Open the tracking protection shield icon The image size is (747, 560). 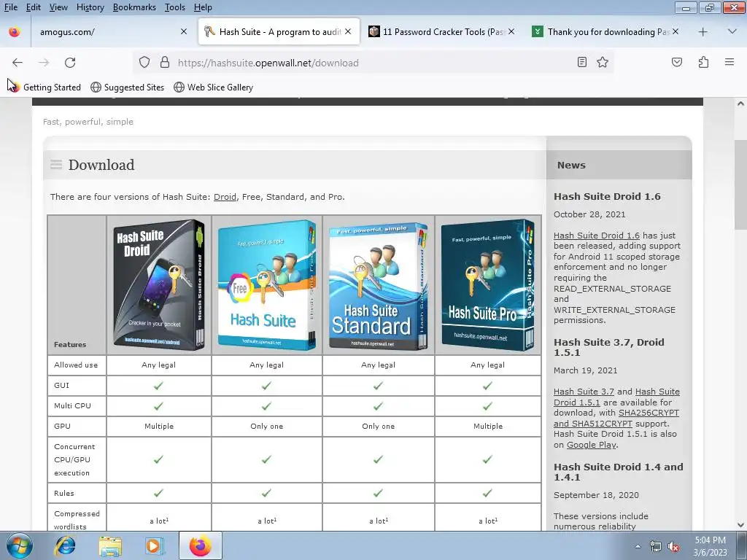pos(144,63)
